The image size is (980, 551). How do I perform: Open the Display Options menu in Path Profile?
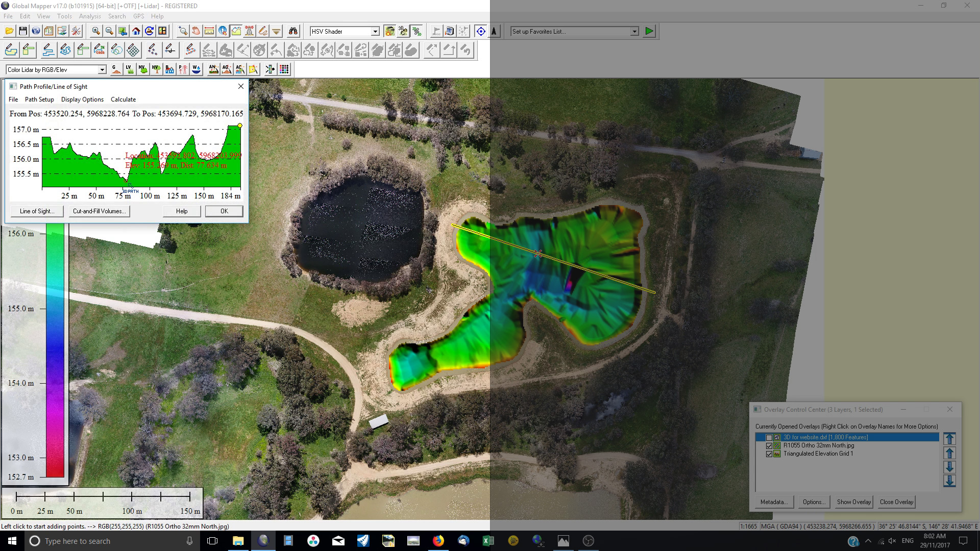click(x=82, y=99)
